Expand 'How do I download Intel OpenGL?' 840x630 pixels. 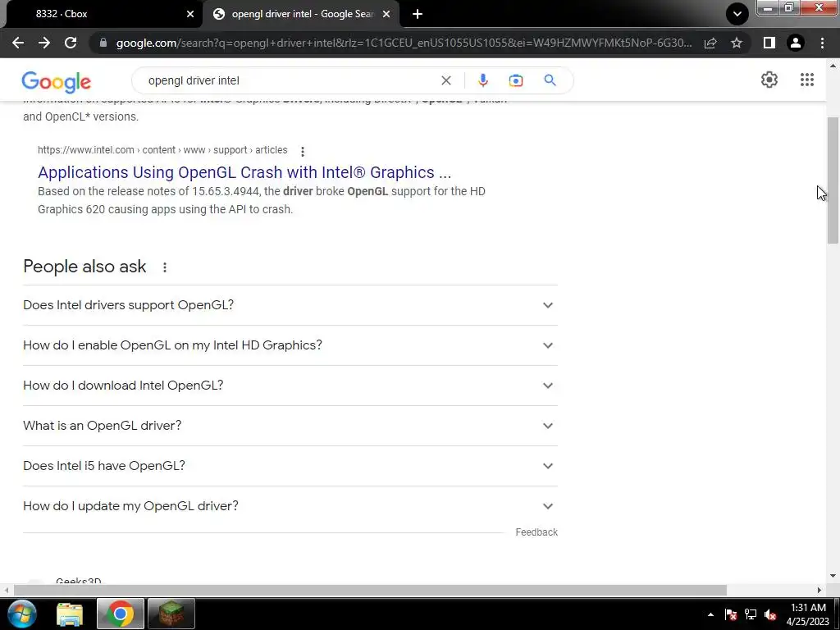290,386
